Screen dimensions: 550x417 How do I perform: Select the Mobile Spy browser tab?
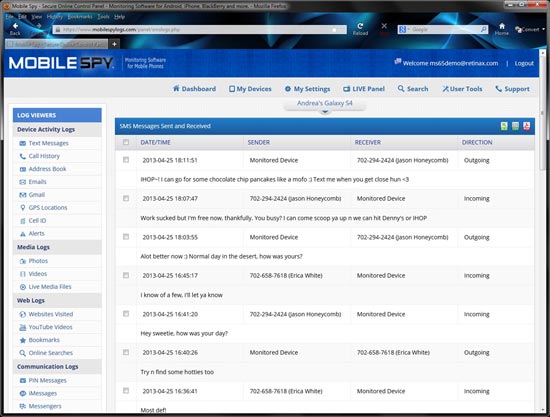click(x=56, y=44)
